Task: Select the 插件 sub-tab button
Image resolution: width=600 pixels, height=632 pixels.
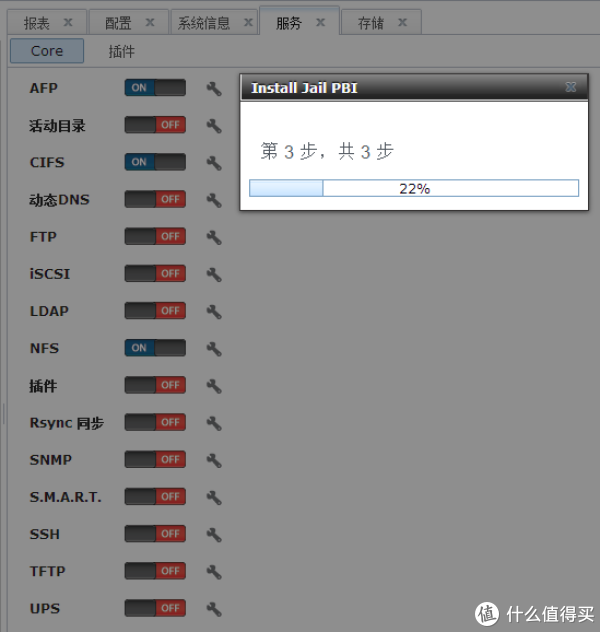Action: coord(121,51)
